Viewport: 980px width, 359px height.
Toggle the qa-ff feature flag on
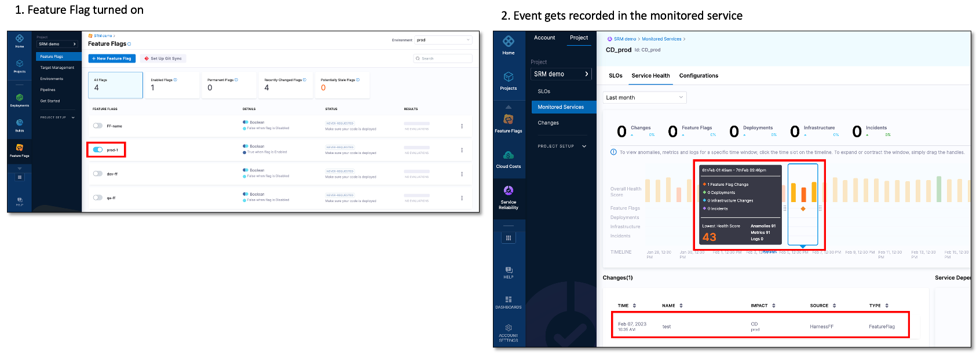coord(98,197)
